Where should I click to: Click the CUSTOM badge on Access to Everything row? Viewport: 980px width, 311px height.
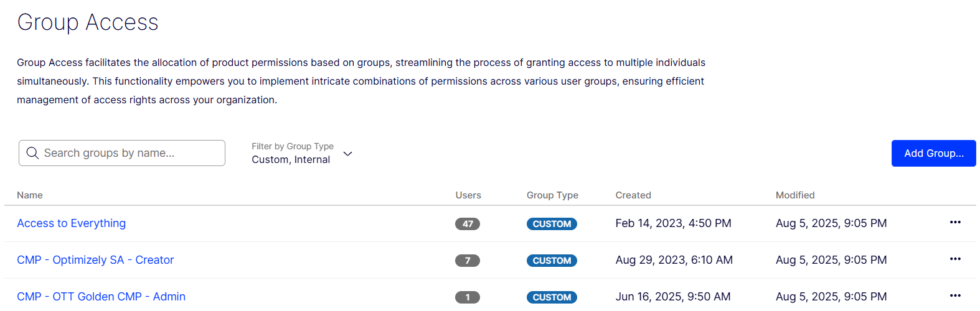(552, 224)
